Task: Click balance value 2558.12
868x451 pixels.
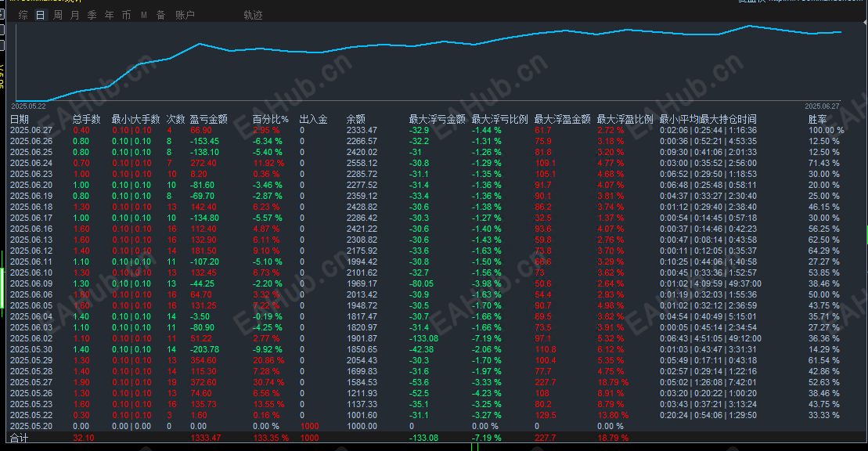Action: pyautogui.click(x=362, y=164)
